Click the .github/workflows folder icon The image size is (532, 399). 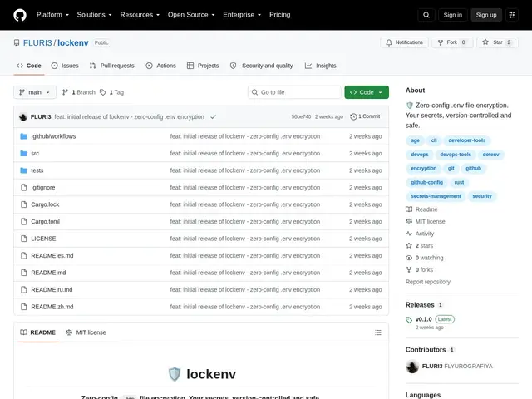[23, 136]
